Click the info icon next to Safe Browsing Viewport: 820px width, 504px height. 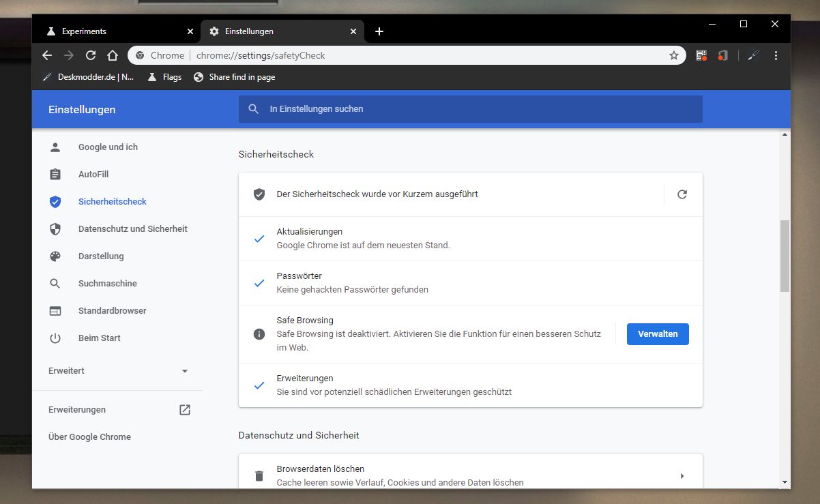(x=259, y=334)
